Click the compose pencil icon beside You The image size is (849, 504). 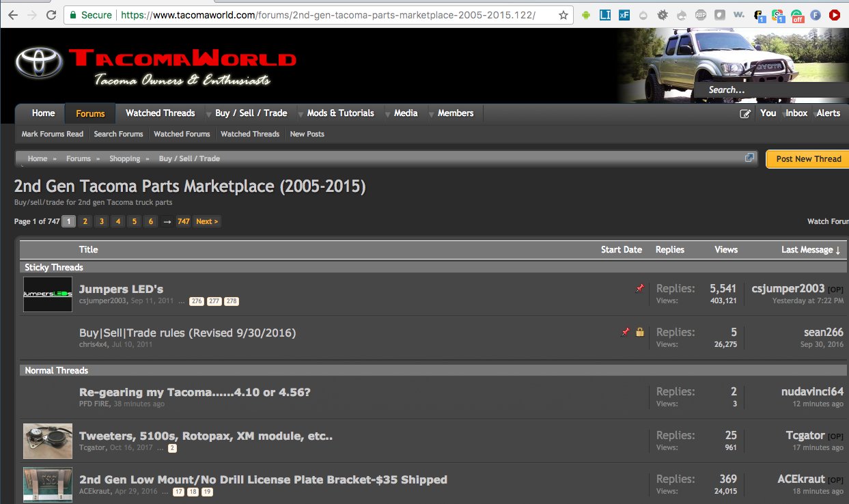pyautogui.click(x=745, y=113)
